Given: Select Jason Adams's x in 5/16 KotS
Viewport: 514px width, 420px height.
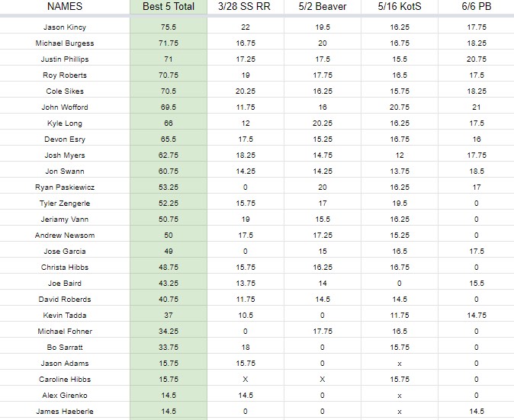Looking at the screenshot, I should click(x=400, y=364).
